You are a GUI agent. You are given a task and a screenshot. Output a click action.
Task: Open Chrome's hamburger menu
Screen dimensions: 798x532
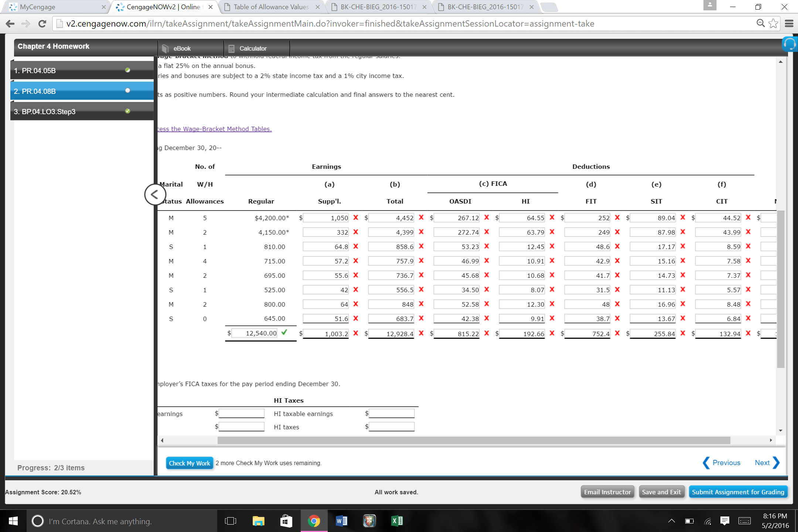[x=789, y=23]
